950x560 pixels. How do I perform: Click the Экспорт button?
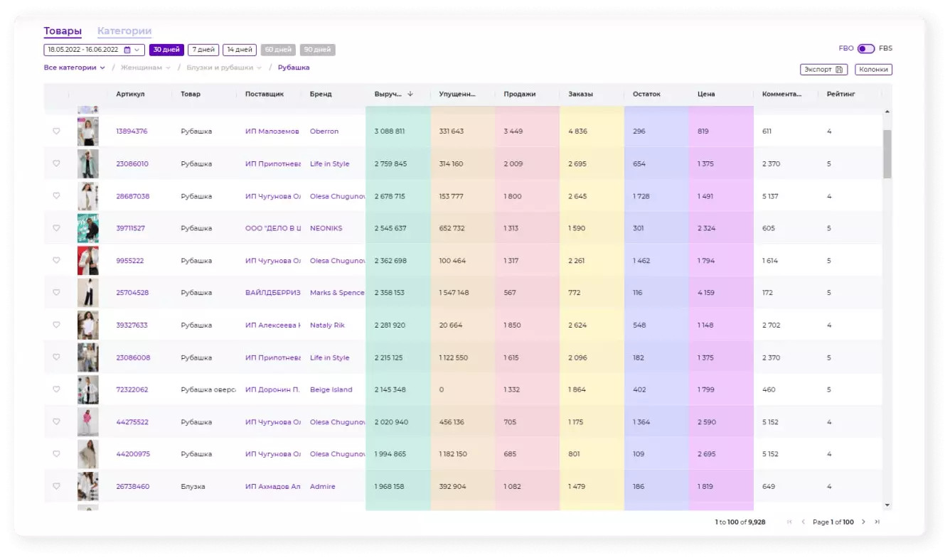(x=823, y=70)
